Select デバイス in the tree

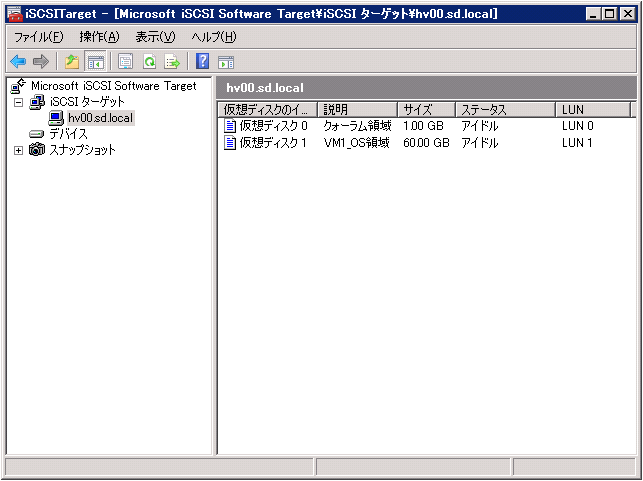68,134
